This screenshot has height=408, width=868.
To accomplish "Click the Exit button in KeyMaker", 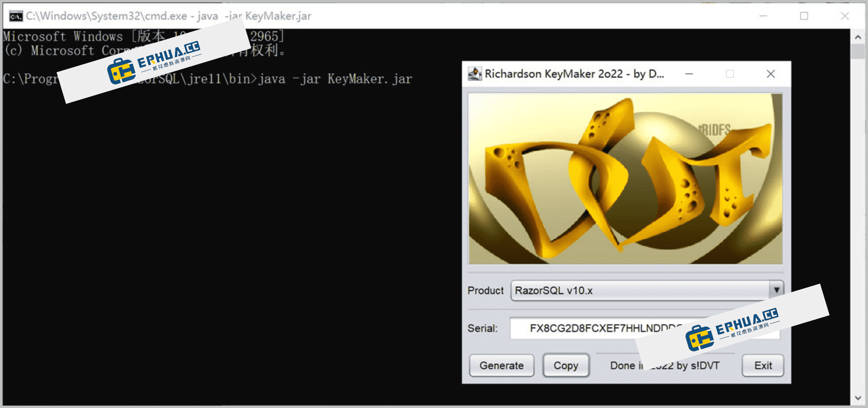I will [x=763, y=365].
